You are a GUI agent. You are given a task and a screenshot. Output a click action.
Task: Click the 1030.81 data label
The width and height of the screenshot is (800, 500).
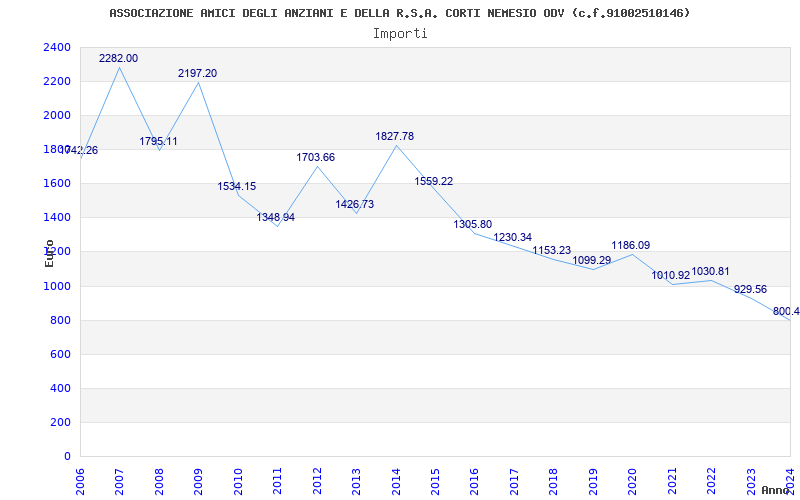[x=711, y=271]
